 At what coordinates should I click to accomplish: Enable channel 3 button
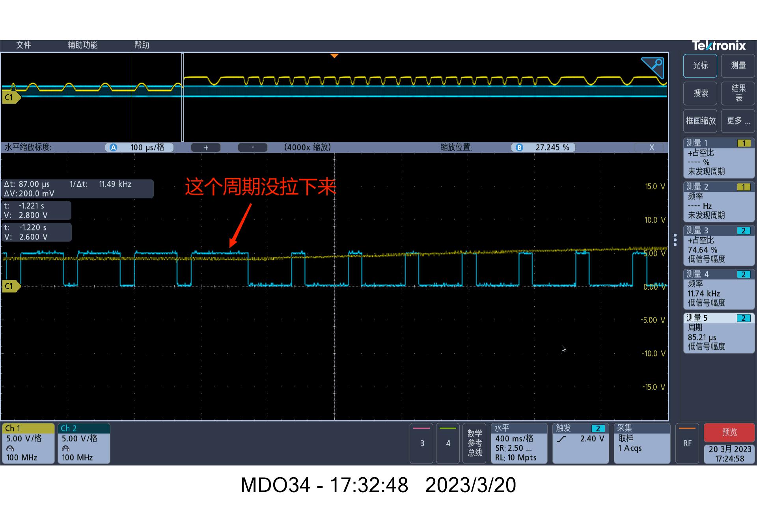coord(422,443)
